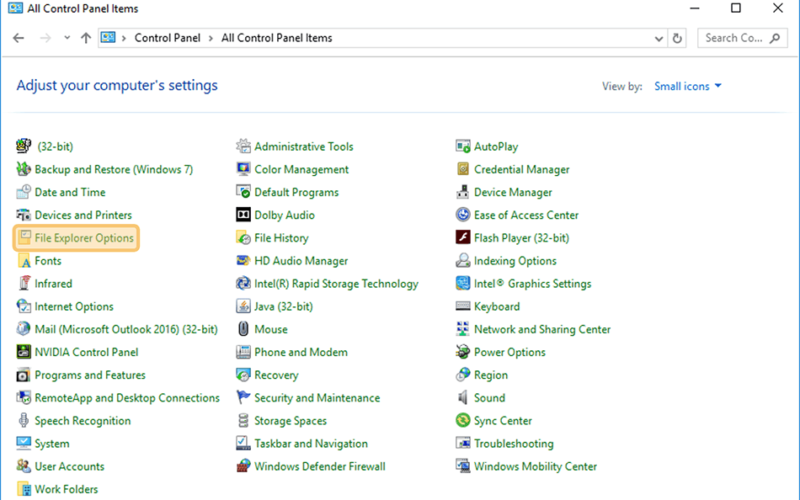Open the Flash Player (32-bit) icon
The height and width of the screenshot is (500, 800).
pos(463,238)
